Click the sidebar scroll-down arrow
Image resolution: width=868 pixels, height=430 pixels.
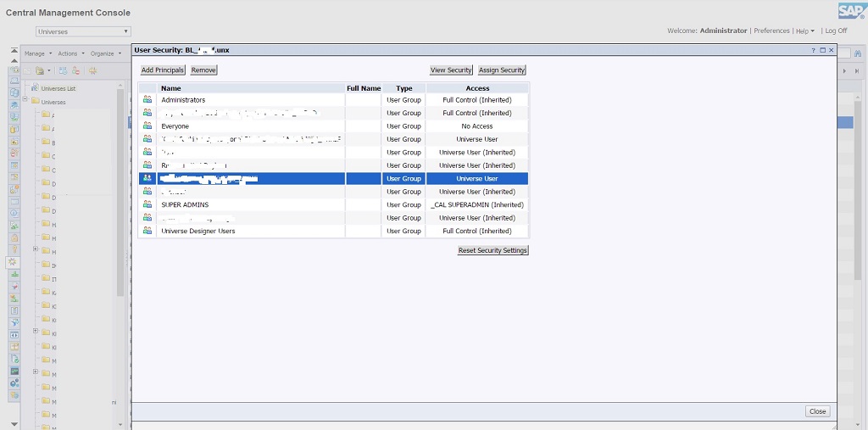14,424
